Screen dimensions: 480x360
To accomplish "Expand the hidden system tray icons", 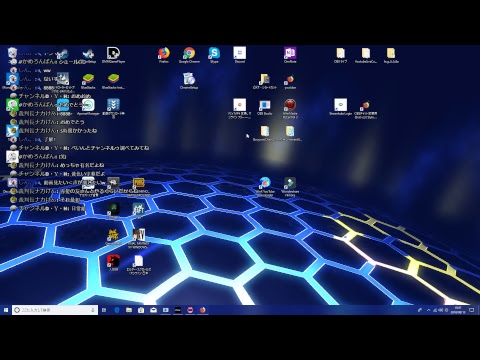I will pyautogui.click(x=428, y=310).
